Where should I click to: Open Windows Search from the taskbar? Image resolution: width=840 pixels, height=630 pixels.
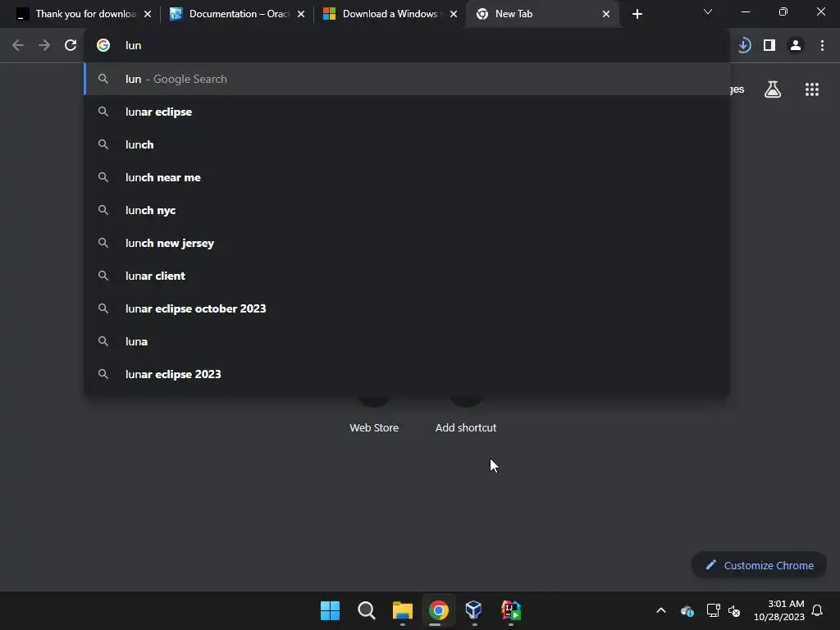pyautogui.click(x=367, y=610)
